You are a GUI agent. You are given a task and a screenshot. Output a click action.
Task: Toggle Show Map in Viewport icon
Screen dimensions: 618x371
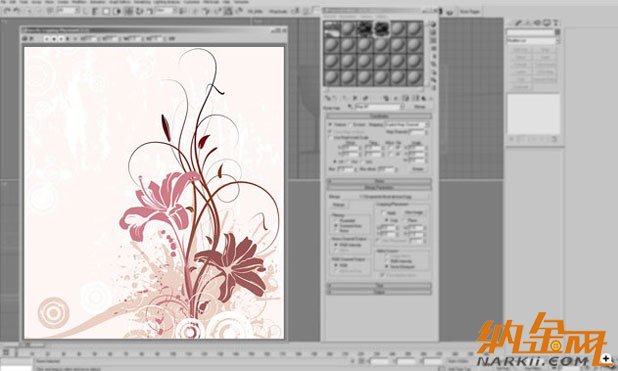(406, 98)
